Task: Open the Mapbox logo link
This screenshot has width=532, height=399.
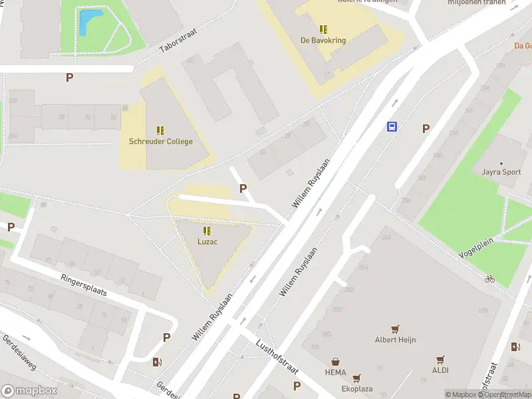Action: 29,391
